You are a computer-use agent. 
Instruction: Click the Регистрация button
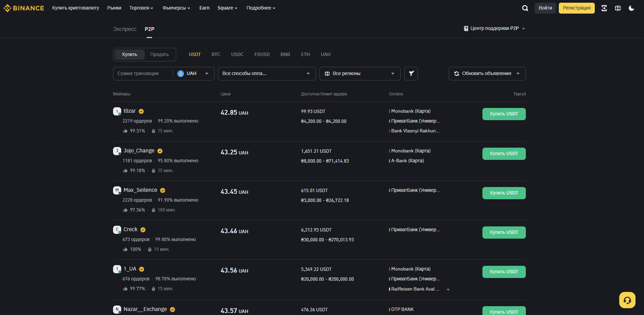pos(576,8)
